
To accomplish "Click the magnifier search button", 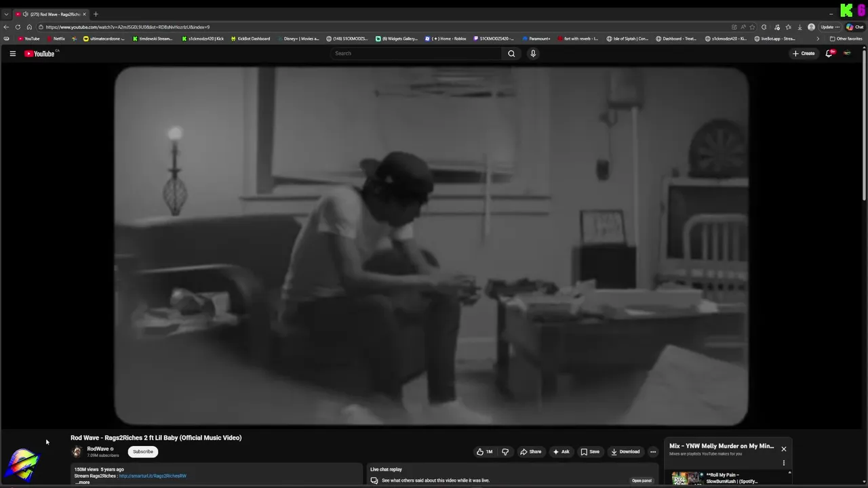I will [511, 54].
